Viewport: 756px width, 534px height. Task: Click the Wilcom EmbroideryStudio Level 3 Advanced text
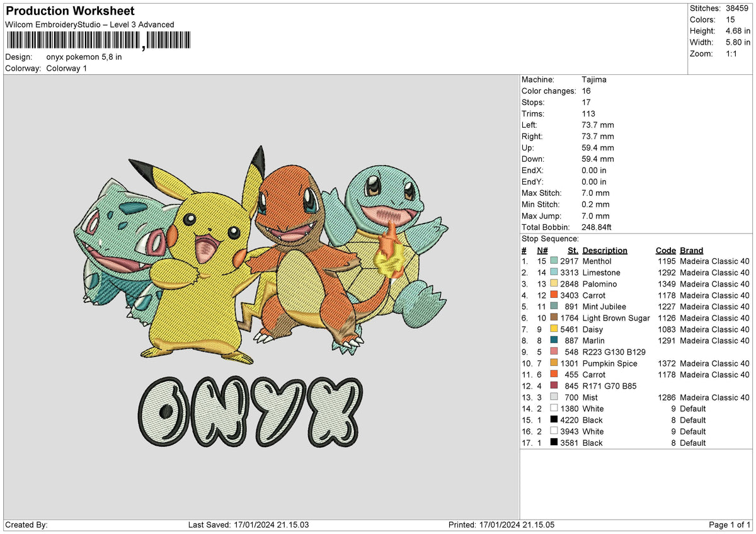point(89,25)
